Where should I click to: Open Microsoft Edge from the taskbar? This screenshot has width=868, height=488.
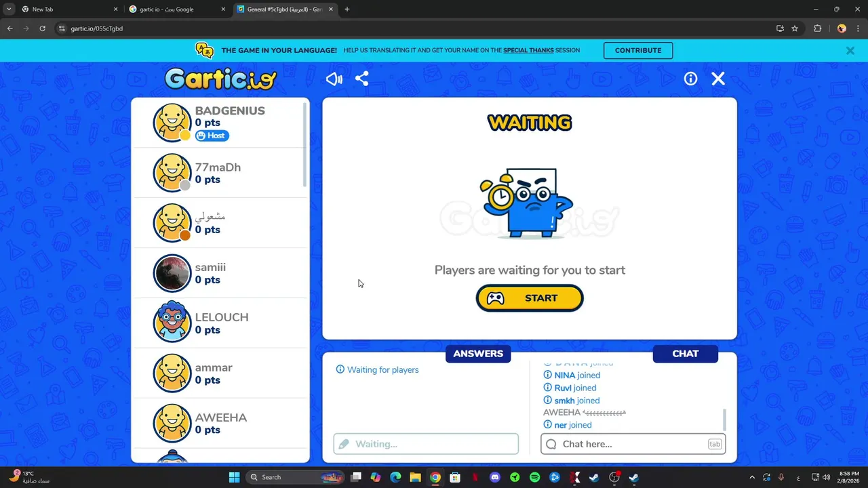[x=395, y=477]
